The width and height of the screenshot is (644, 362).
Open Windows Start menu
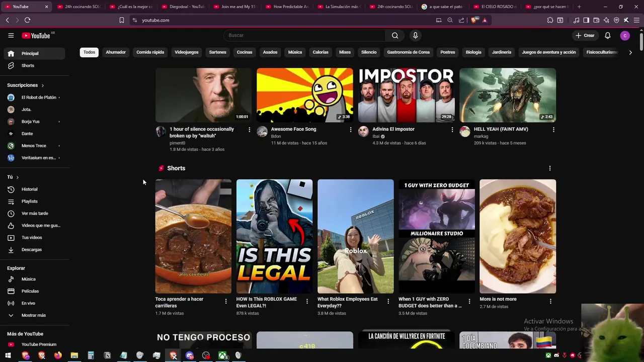pos(8,355)
